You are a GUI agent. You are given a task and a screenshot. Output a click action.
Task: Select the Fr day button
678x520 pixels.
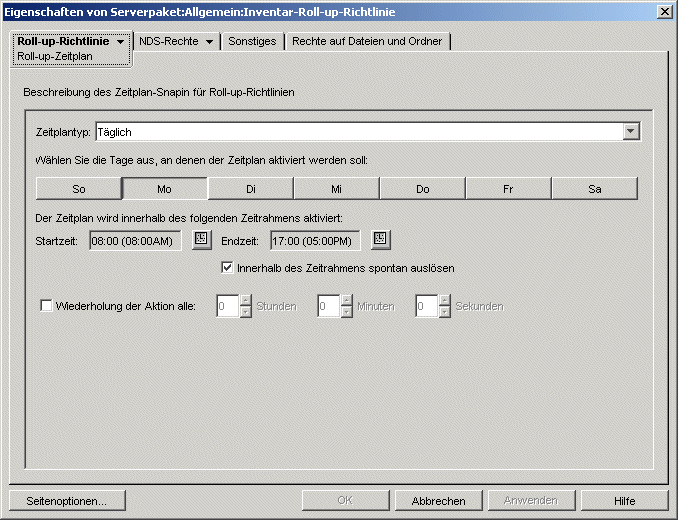point(509,189)
